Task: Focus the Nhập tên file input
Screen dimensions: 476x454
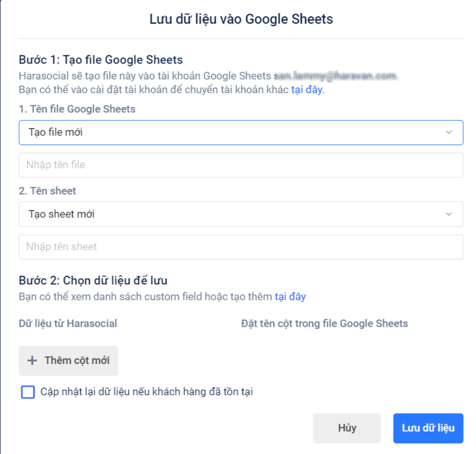Action: [241, 165]
